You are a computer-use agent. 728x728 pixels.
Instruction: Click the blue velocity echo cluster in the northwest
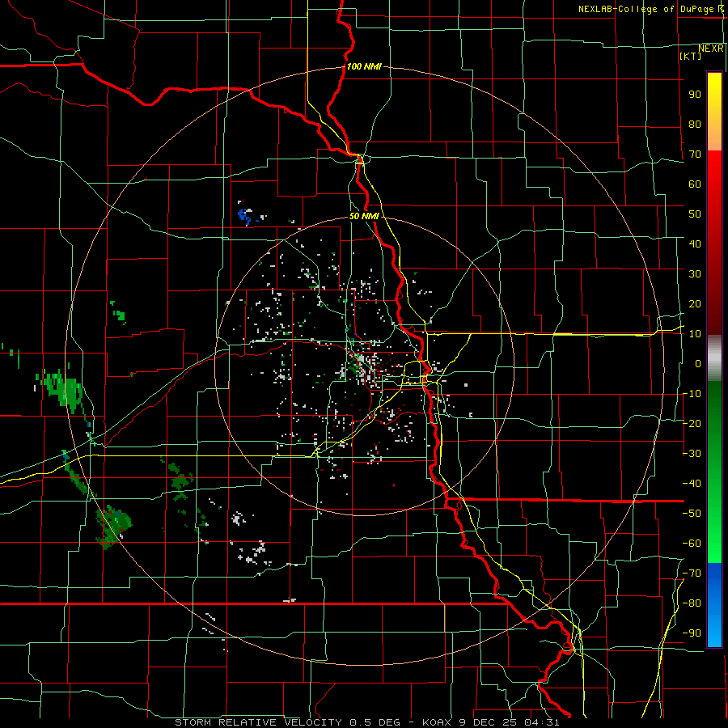pos(244,215)
